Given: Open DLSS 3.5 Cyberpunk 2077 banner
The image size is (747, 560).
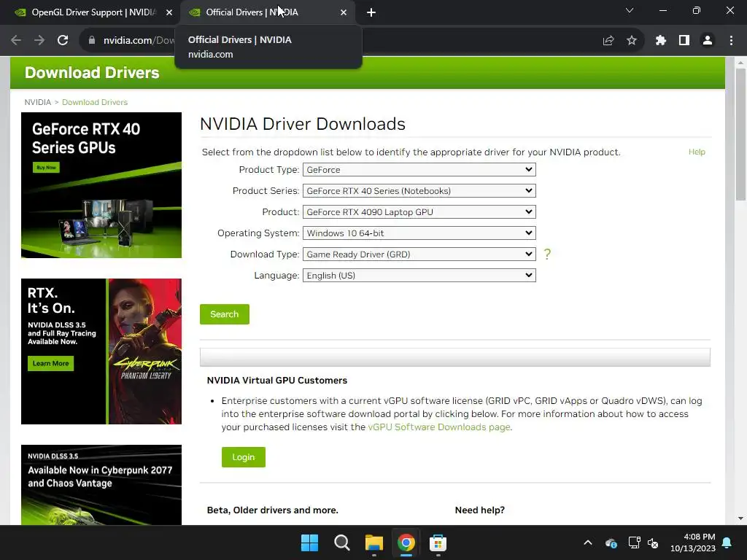Looking at the screenshot, I should 101,485.
